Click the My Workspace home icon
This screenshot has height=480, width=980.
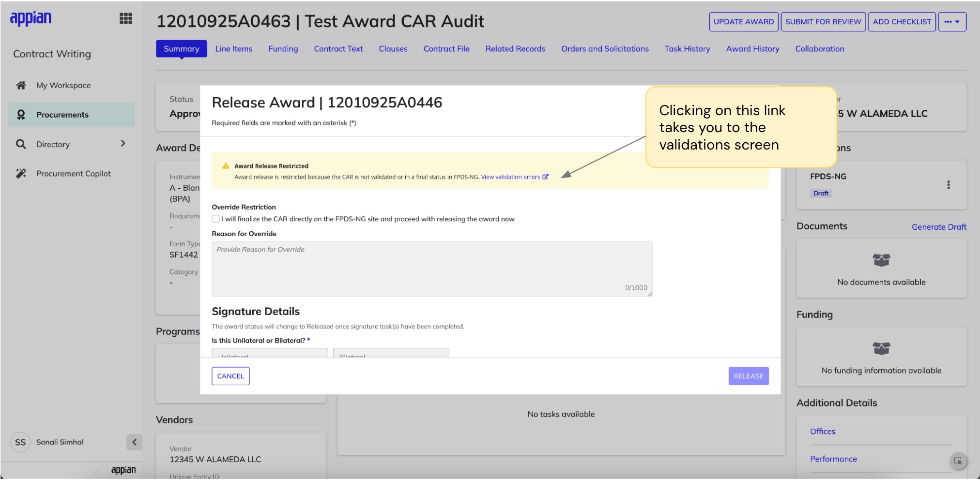pyautogui.click(x=21, y=85)
